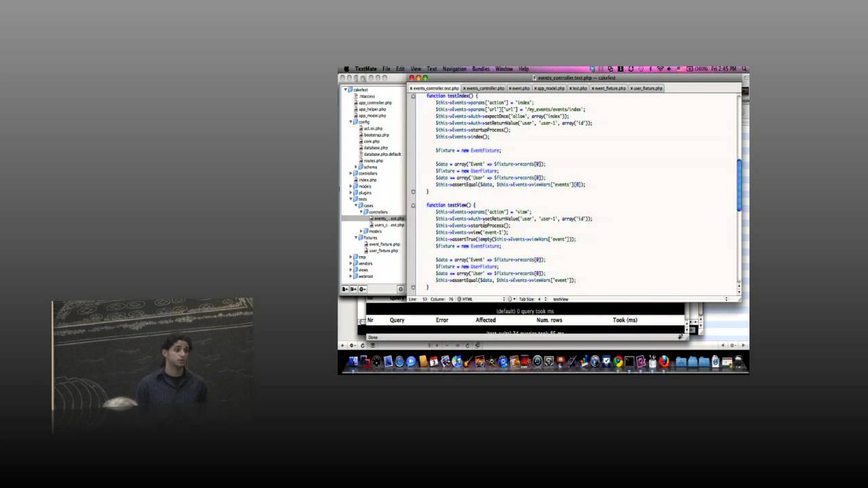Open .htaccess in the project tree
868x488 pixels.
[x=366, y=96]
